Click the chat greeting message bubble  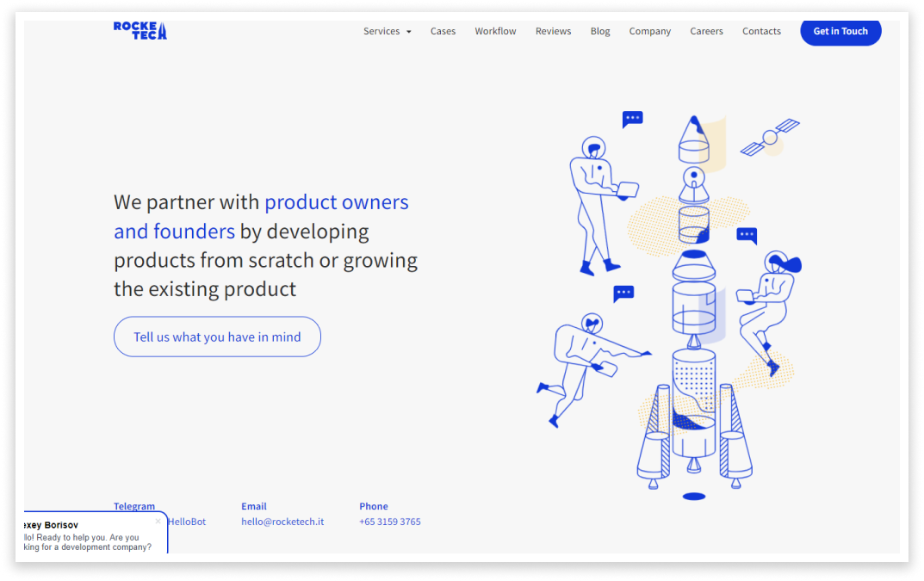(83, 541)
